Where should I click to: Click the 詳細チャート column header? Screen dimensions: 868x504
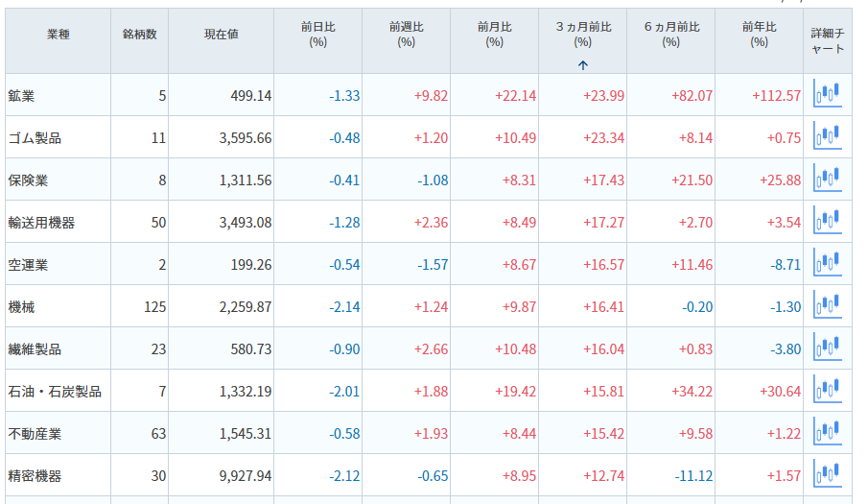828,41
